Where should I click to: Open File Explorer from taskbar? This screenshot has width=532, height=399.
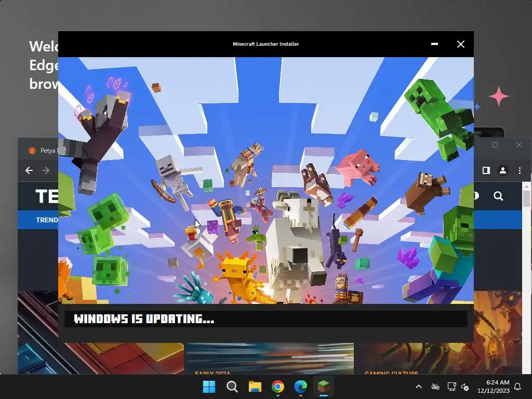pyautogui.click(x=255, y=387)
